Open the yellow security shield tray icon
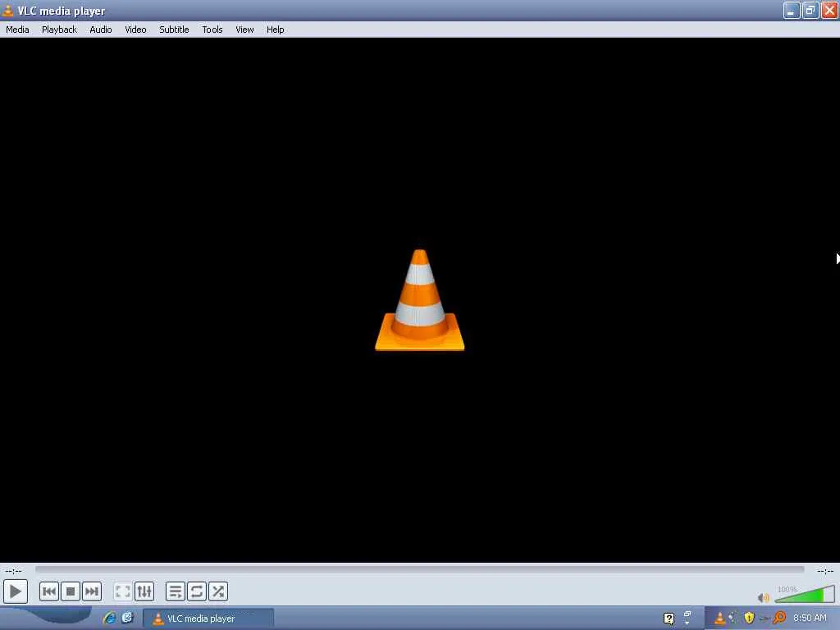The height and width of the screenshot is (630, 840). (x=749, y=619)
